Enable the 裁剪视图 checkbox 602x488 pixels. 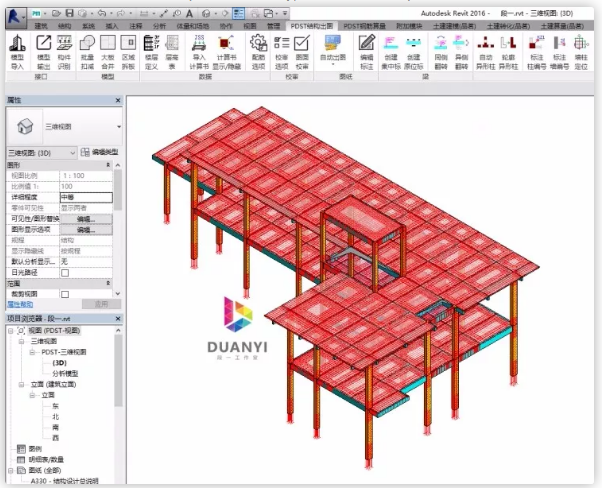66,294
